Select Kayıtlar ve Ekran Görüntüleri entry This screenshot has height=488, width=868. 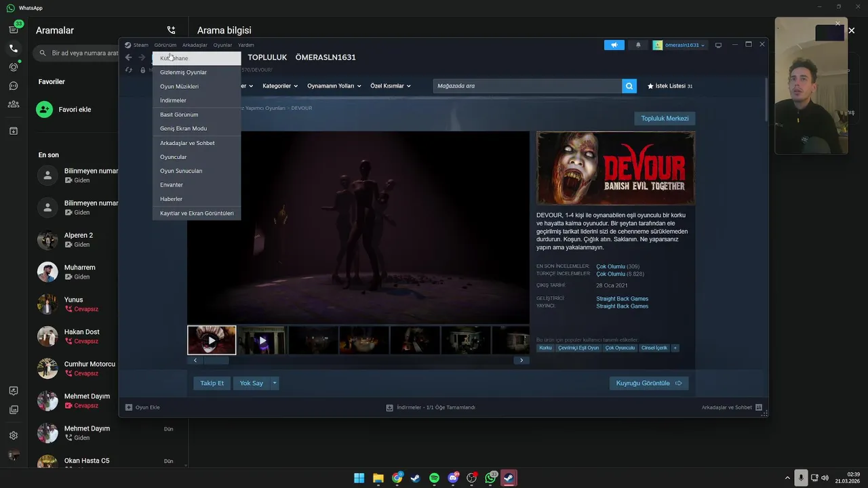197,213
